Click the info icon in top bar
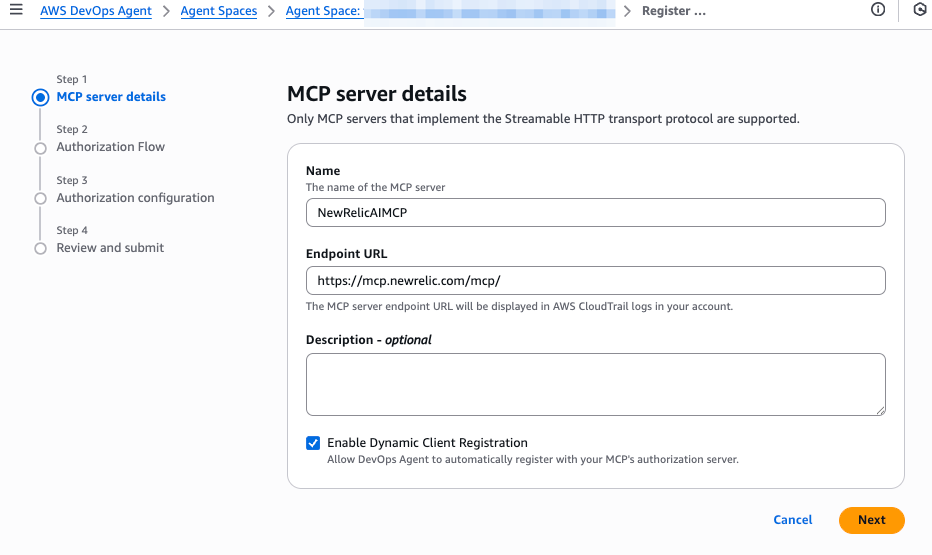The height and width of the screenshot is (555, 932). point(878,10)
